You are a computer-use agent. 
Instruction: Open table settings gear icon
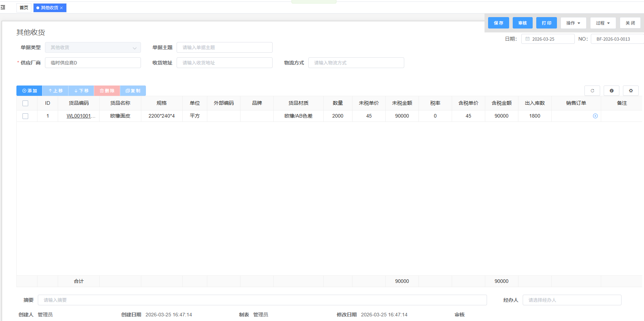point(631,91)
